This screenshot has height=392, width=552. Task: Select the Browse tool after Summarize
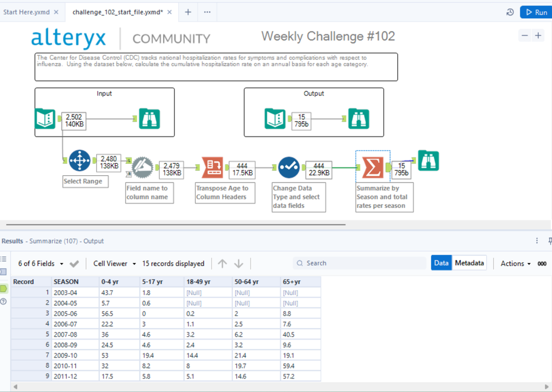(429, 160)
